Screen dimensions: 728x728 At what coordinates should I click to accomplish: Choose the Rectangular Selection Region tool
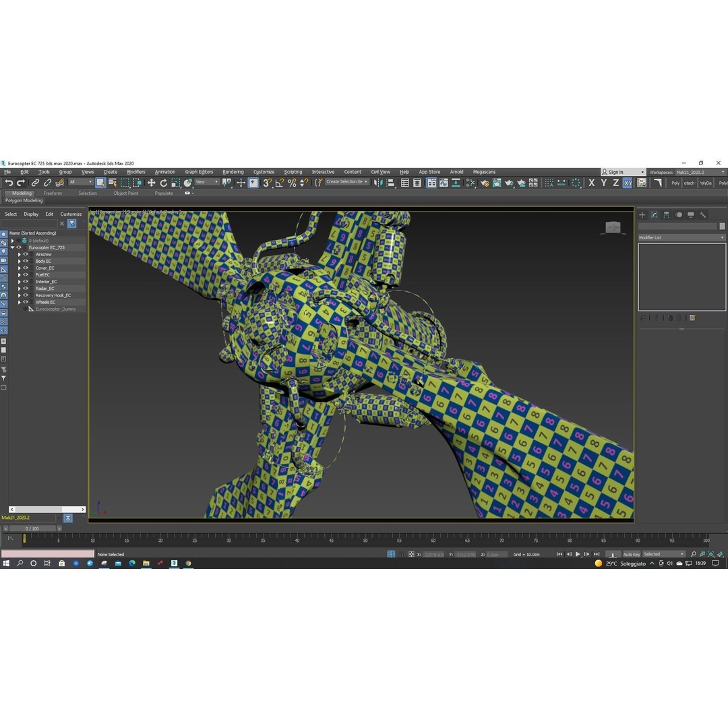point(125,183)
